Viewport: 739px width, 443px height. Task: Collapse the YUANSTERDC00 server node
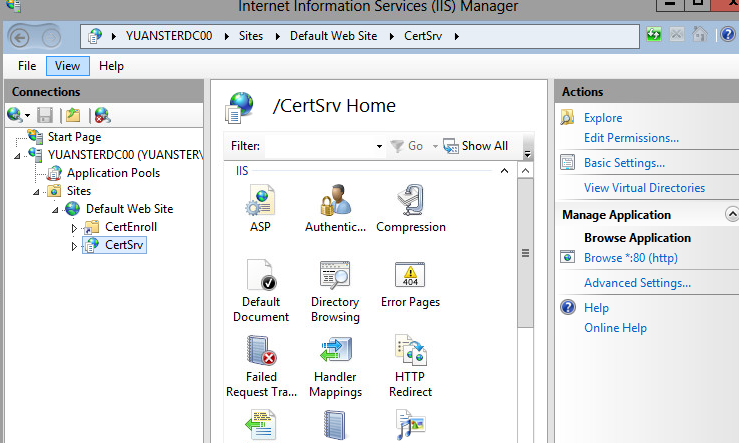[x=17, y=156]
